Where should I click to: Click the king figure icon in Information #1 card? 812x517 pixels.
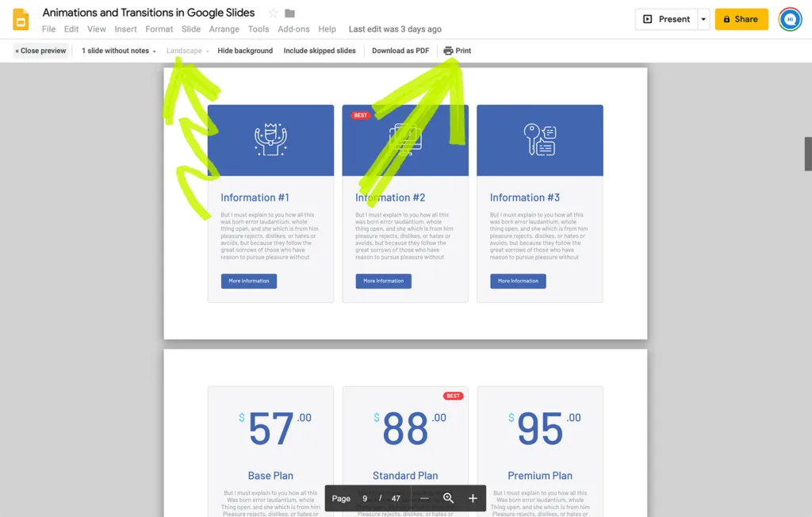(x=270, y=140)
